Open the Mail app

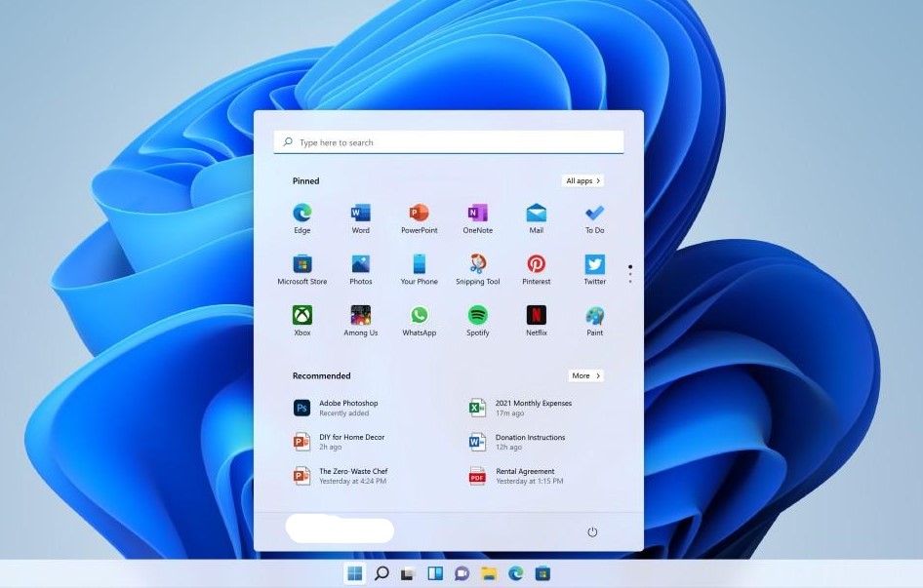click(536, 218)
